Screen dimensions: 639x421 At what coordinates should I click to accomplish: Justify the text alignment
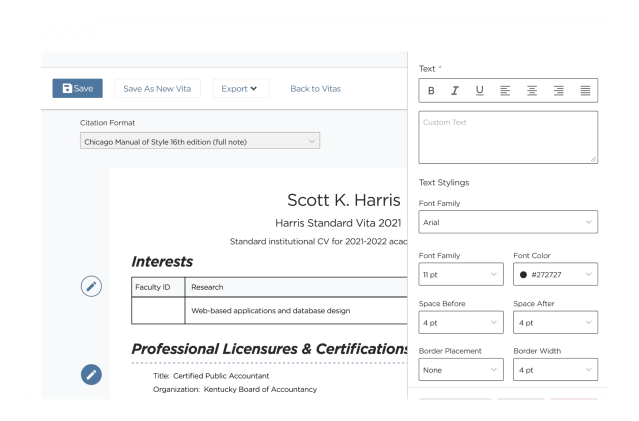(x=585, y=91)
